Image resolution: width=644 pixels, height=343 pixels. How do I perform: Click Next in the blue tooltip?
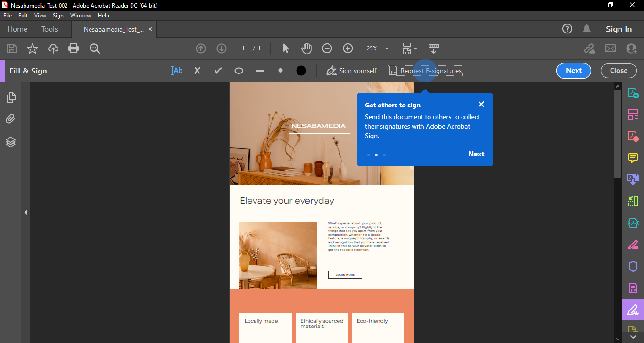[476, 154]
